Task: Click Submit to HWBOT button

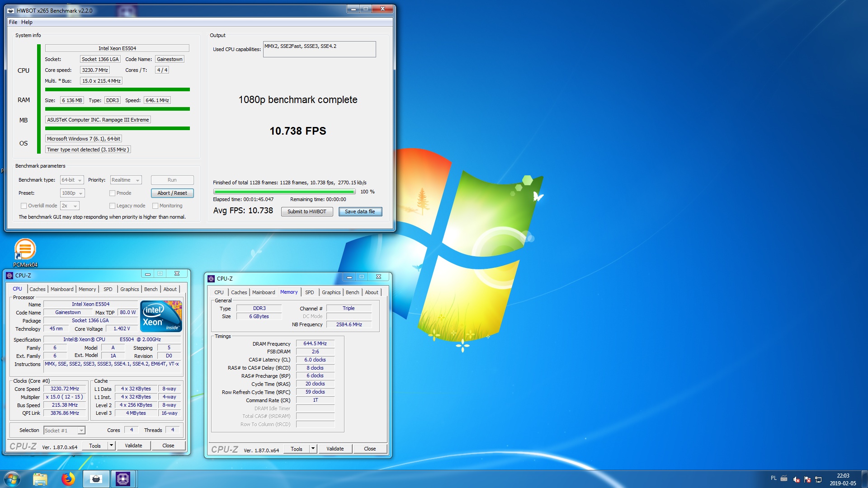Action: [307, 211]
